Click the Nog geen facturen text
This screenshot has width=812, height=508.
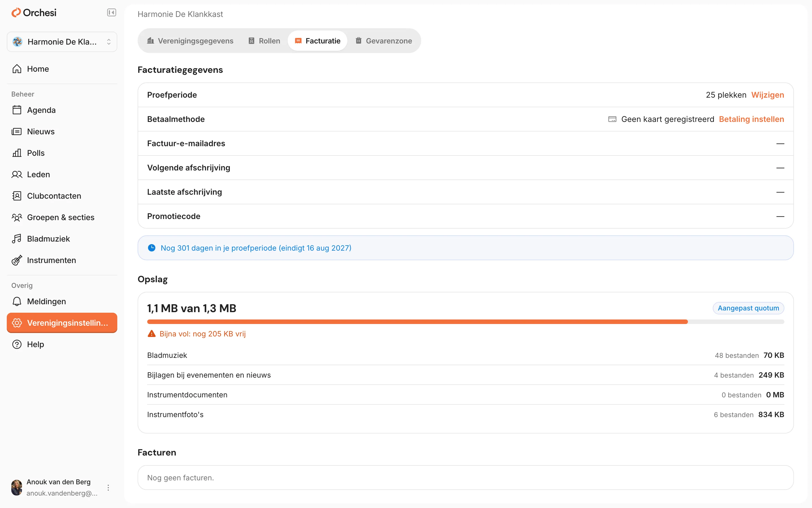(180, 478)
